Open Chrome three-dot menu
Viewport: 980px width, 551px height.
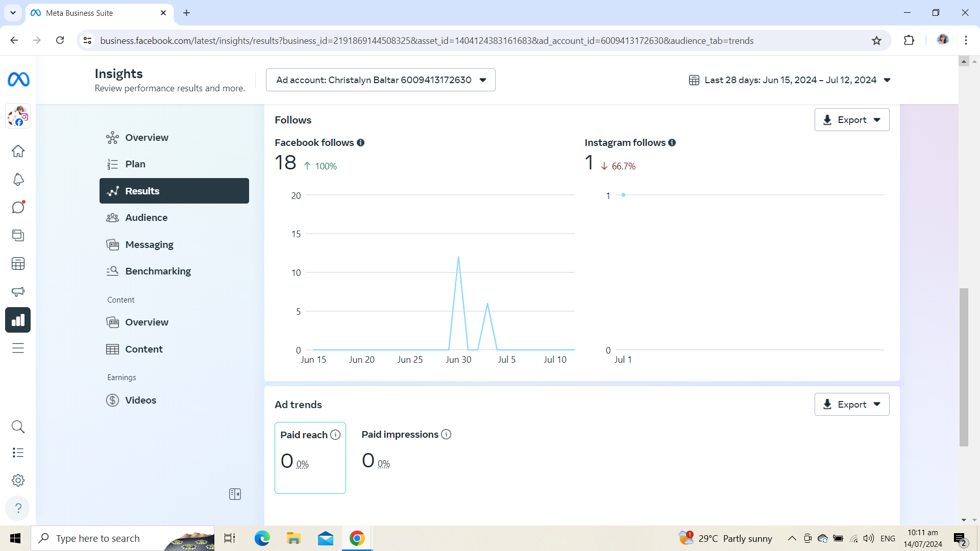point(966,40)
